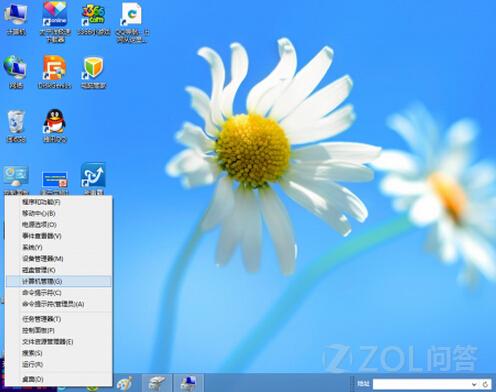Open 控制面板(P) from the menu
This screenshot has height=392, width=496.
58,330
